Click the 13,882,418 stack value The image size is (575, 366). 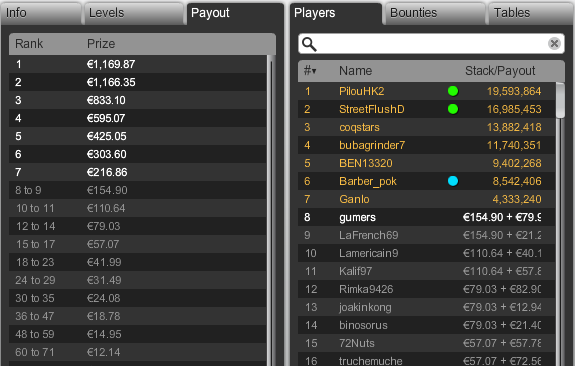[514, 127]
